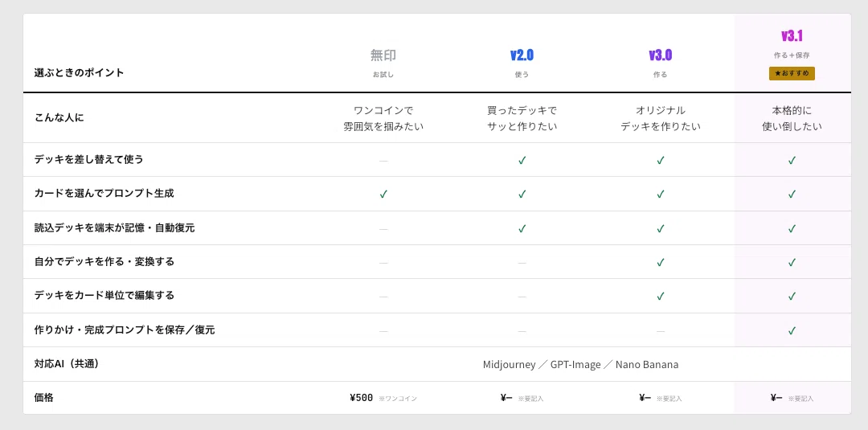868x430 pixels.
Task: Click the v3.0 checkmark for カードを選んでプロンプト生成
Action: tap(660, 195)
